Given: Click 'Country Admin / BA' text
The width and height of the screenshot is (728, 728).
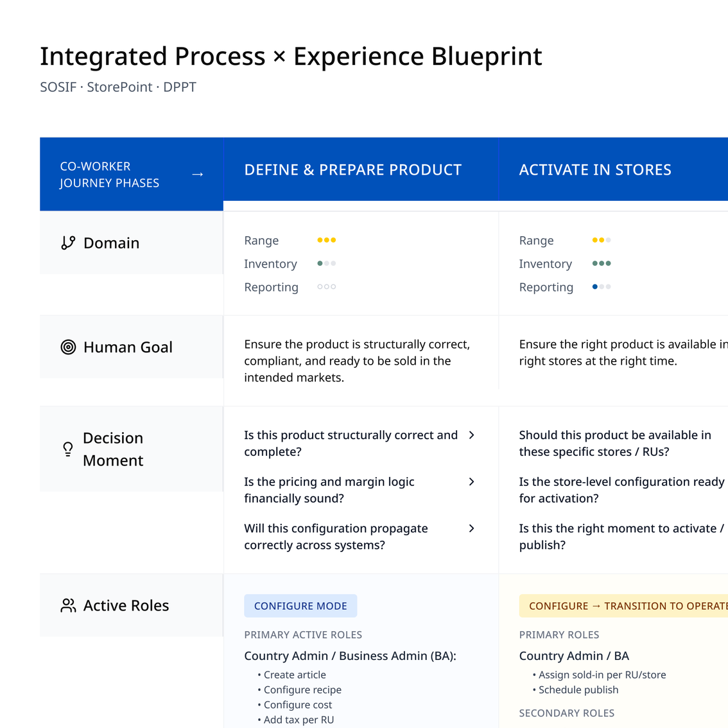Looking at the screenshot, I should (574, 655).
